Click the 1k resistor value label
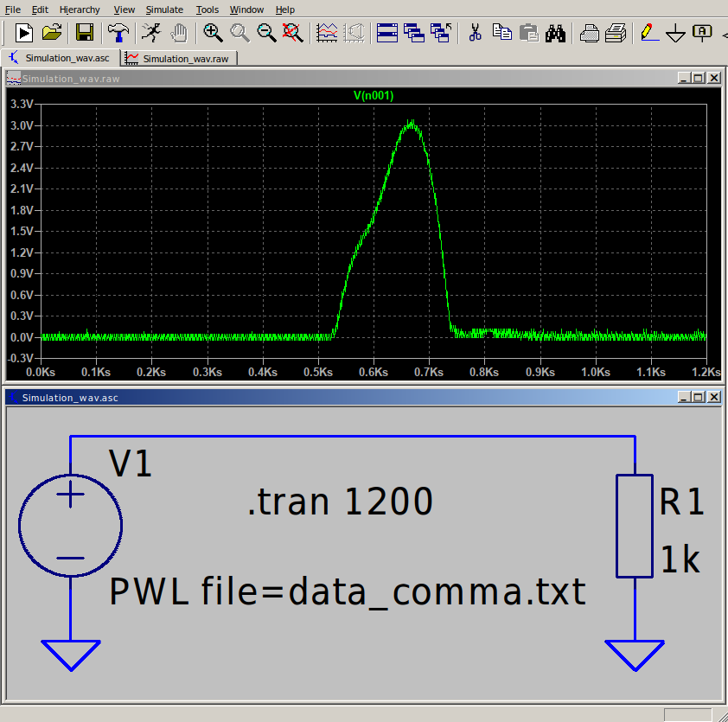The height and width of the screenshot is (722, 728). pyautogui.click(x=680, y=559)
